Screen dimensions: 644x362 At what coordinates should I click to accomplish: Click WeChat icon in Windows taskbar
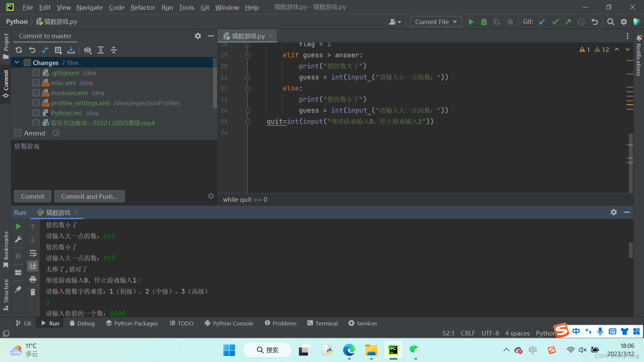pos(415,350)
